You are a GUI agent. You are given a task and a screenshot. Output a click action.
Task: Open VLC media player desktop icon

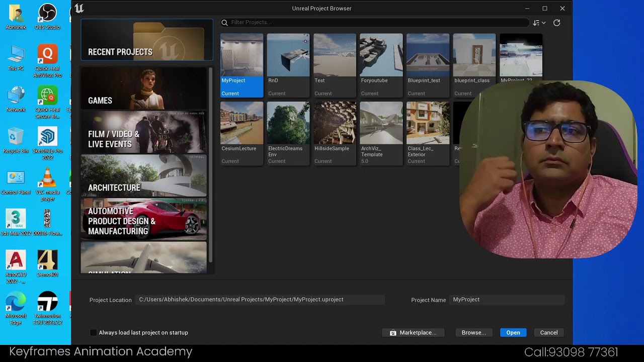[47, 185]
